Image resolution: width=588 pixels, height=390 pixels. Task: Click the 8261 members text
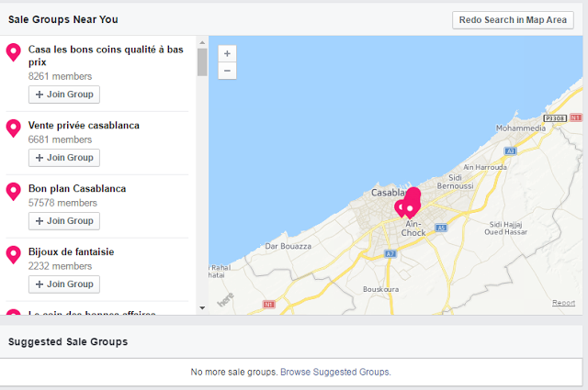[x=60, y=76]
